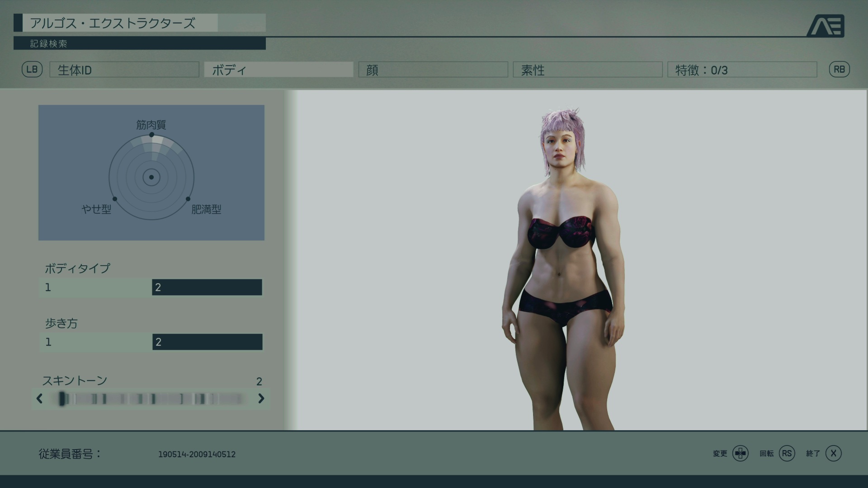Click the 筋肉質 muscular point on dial
This screenshot has width=868, height=488.
click(151, 135)
